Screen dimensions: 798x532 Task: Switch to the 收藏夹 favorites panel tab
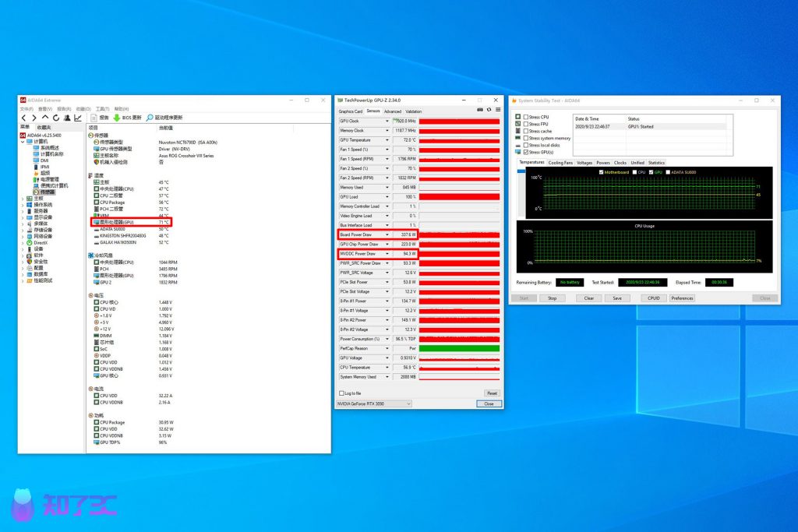point(44,128)
